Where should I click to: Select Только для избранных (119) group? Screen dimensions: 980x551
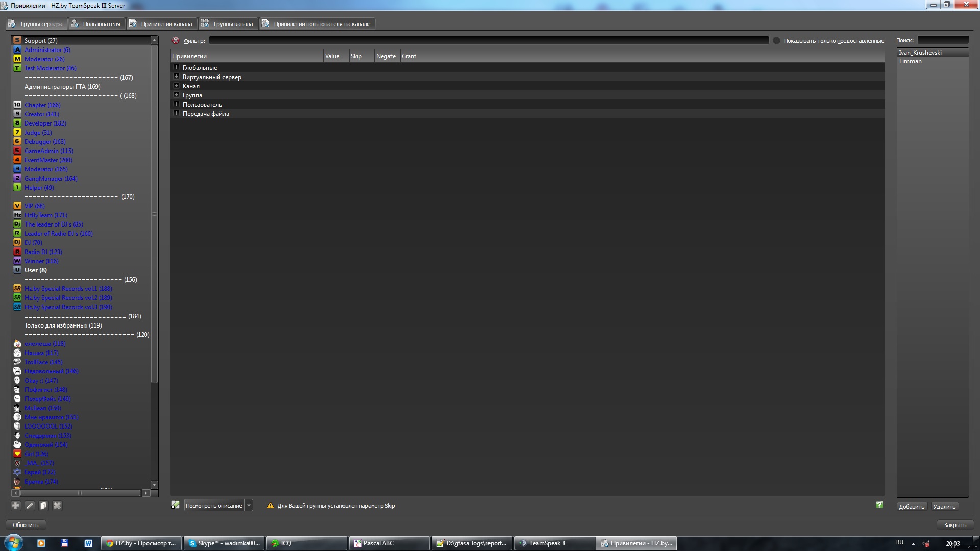click(x=63, y=325)
